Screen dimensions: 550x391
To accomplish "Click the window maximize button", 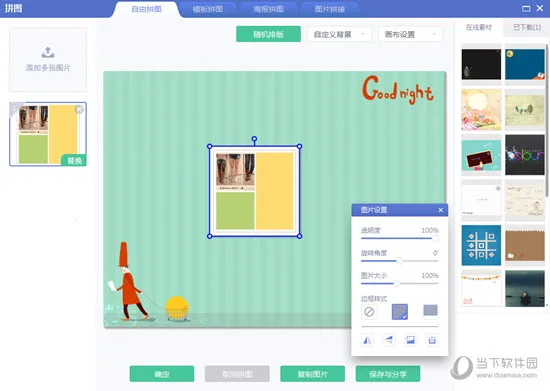I will tap(526, 8).
